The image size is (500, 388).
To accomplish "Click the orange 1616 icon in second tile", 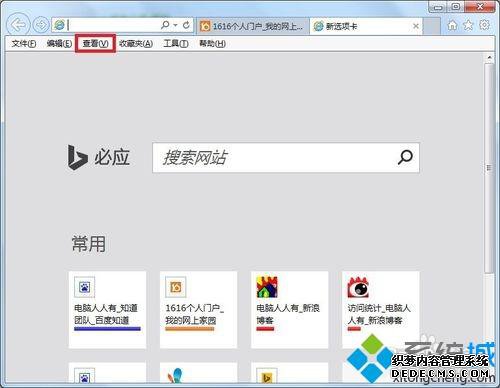I will click(176, 287).
